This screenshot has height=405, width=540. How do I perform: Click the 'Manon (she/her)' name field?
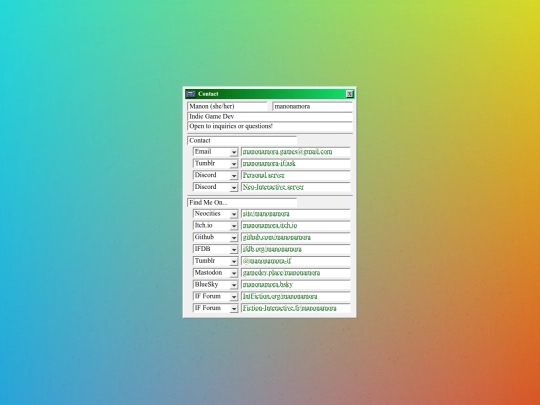(x=227, y=106)
